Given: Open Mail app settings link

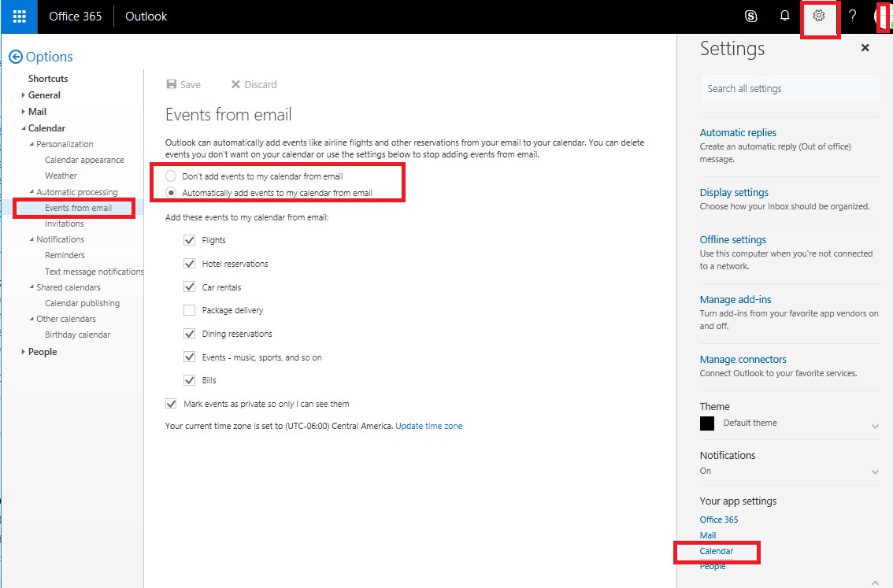Looking at the screenshot, I should (708, 535).
